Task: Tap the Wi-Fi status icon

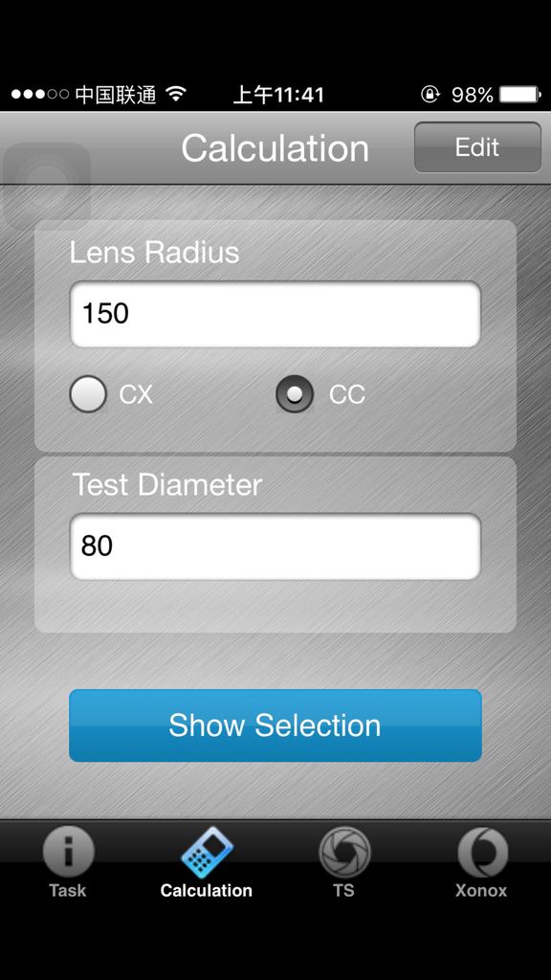Action: coord(177,95)
